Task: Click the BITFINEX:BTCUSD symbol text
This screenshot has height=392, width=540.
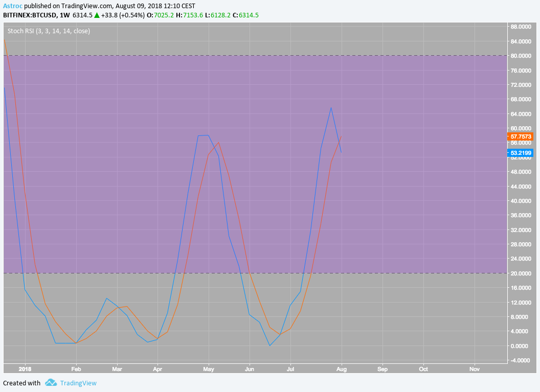Action: [x=30, y=15]
